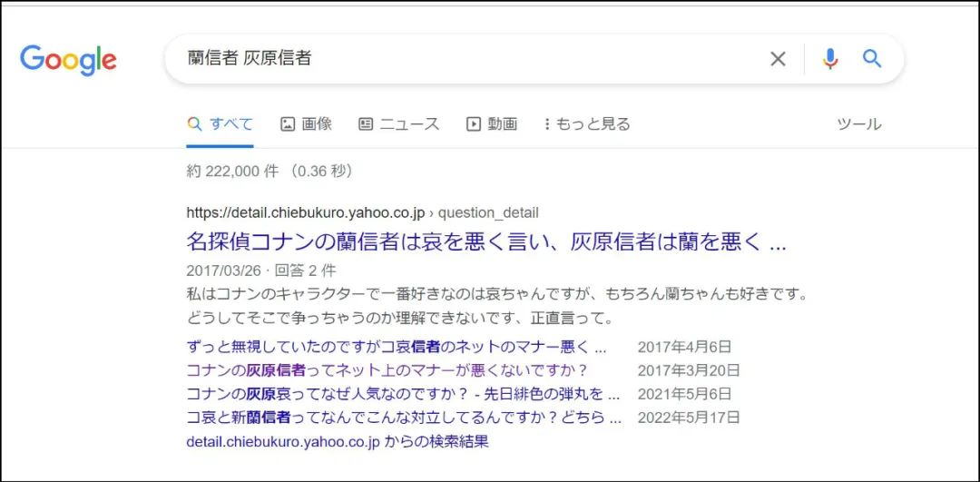The image size is (980, 482).
Task: Open the result titled 名探偵コナンの蘭信者は哀を悪く言い
Action: [x=486, y=241]
